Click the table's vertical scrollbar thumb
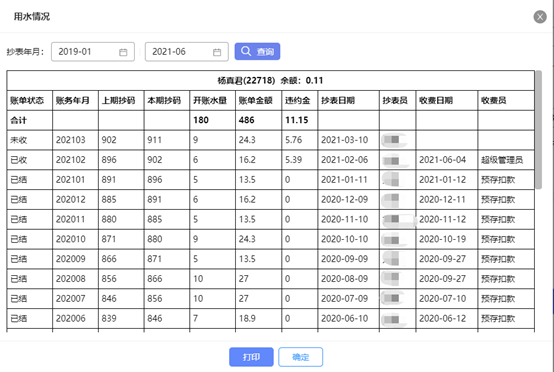This screenshot has height=372, width=554. (538, 130)
